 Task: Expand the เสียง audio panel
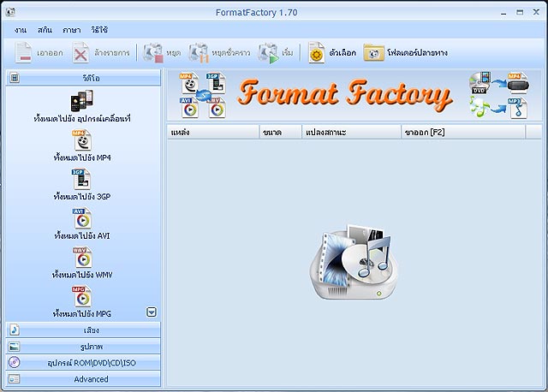pos(84,330)
